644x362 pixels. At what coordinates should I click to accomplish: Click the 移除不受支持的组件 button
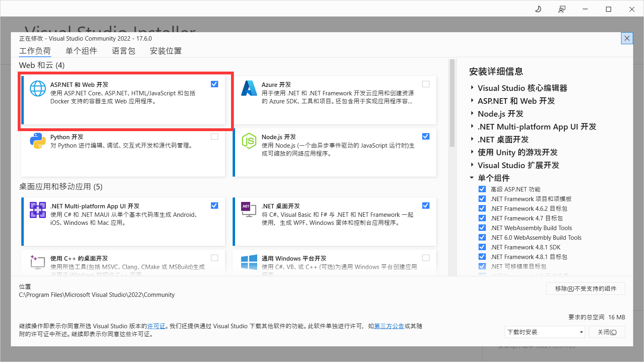click(x=585, y=288)
